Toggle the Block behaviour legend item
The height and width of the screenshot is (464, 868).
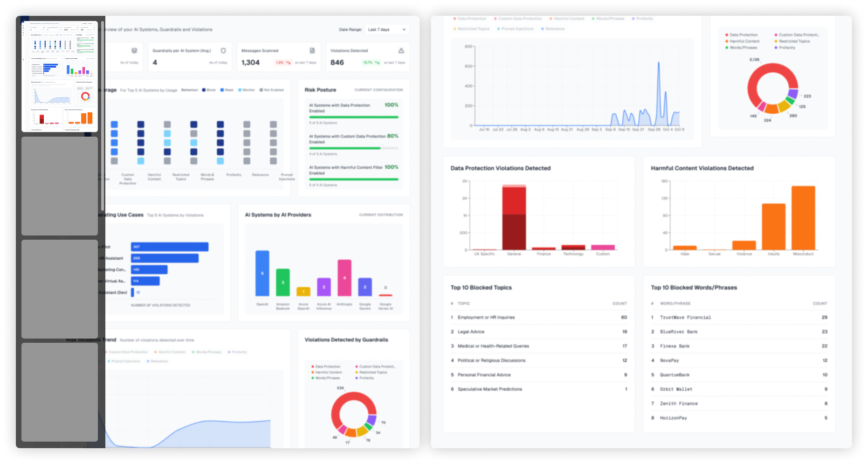209,90
